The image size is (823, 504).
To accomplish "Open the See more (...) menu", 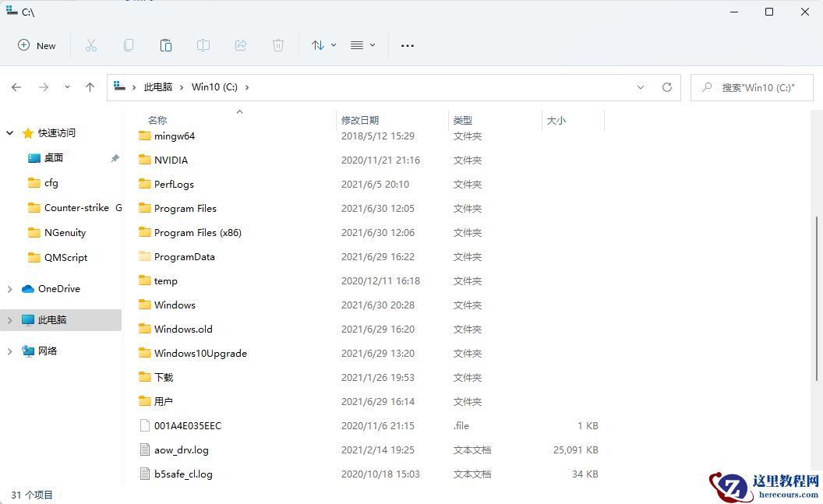I will [407, 45].
